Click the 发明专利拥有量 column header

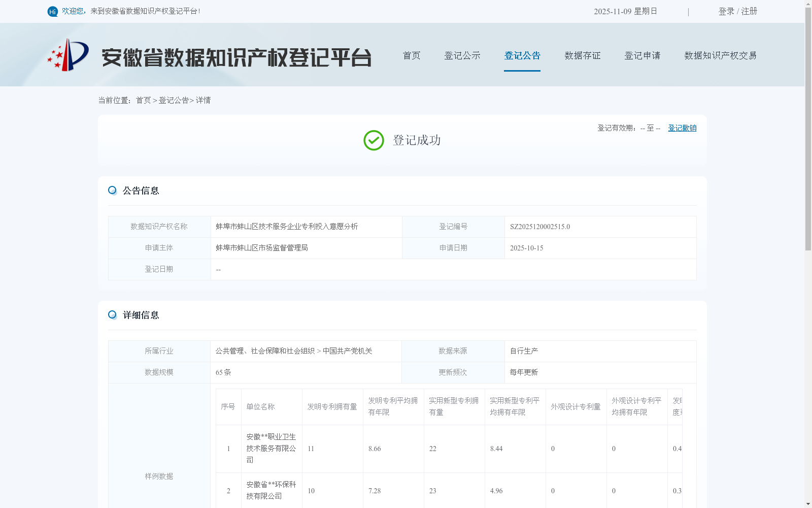click(x=332, y=407)
